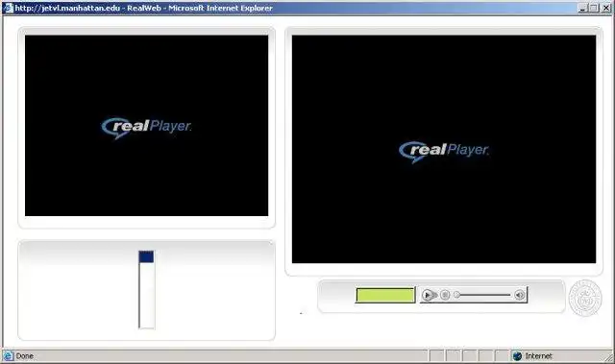Click the blue scrollbar thumb in lower panel
615x364 pixels.
click(146, 257)
